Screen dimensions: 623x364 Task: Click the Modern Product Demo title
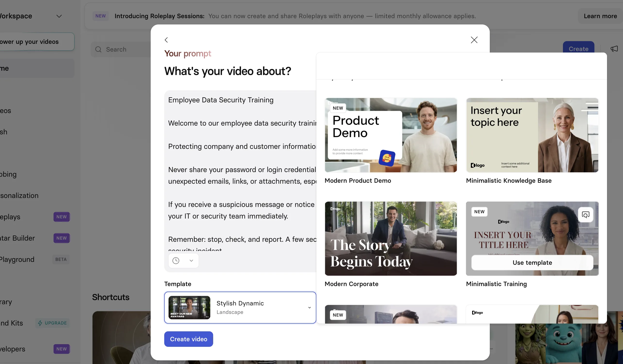pyautogui.click(x=358, y=181)
